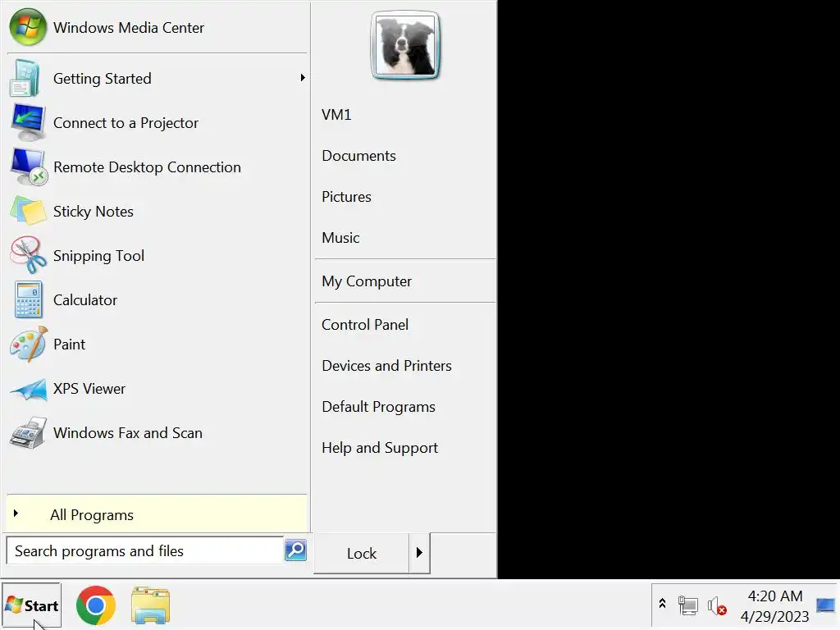
Task: Select the Snipping Tool text entry
Action: point(98,256)
